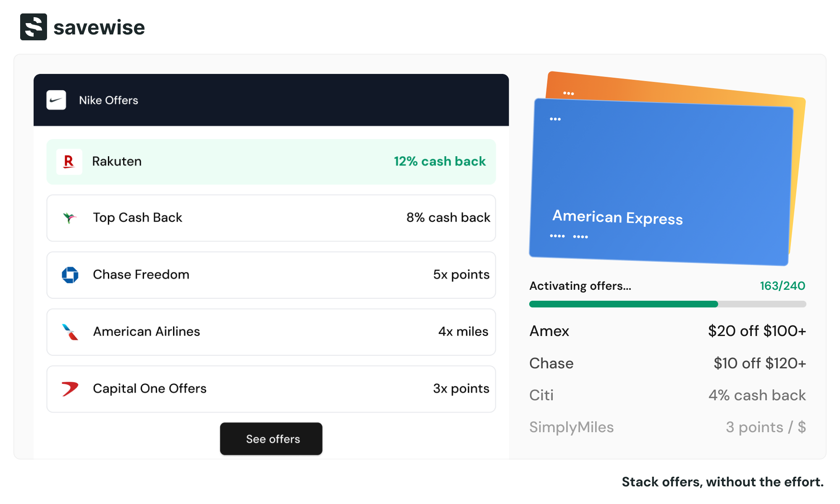Select the American Airlines 4x miles offer
This screenshot has height=504, width=840.
[x=271, y=332]
